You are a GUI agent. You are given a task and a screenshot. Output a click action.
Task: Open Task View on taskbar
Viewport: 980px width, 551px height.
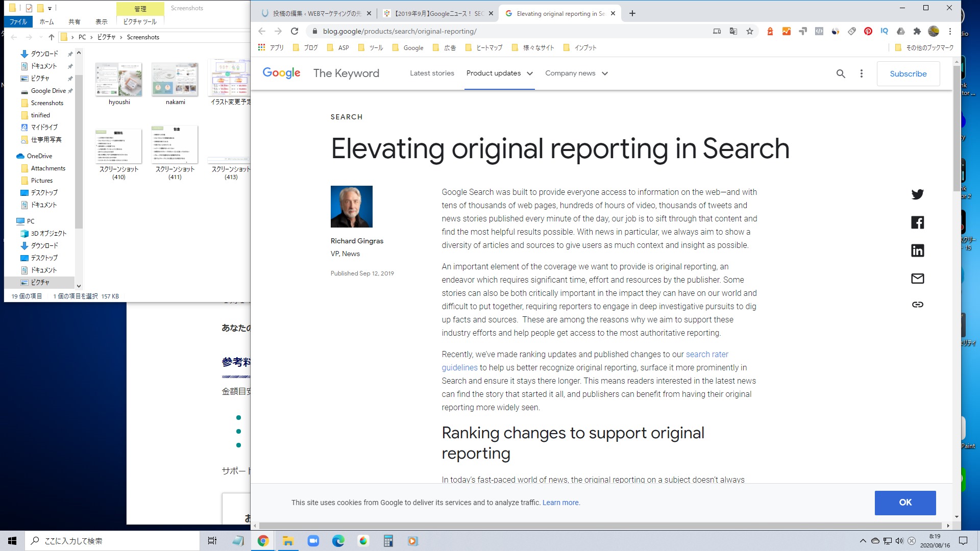(212, 541)
